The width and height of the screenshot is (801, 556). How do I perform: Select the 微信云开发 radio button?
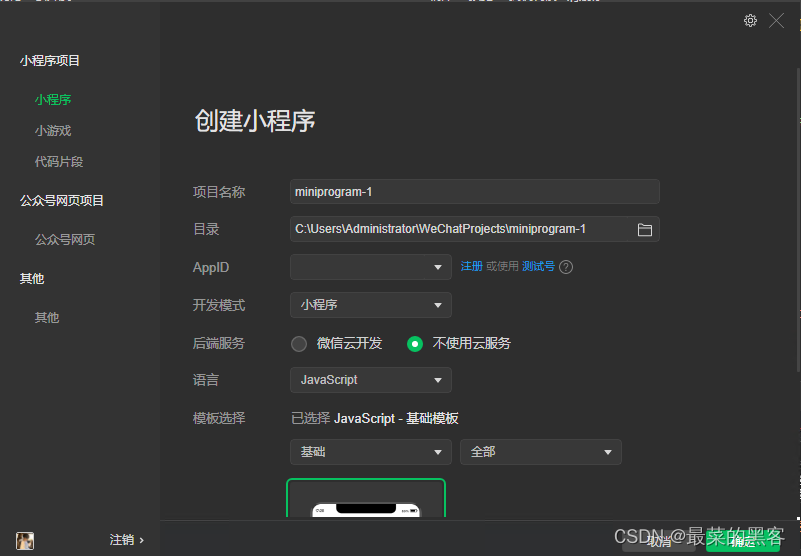[x=299, y=344]
